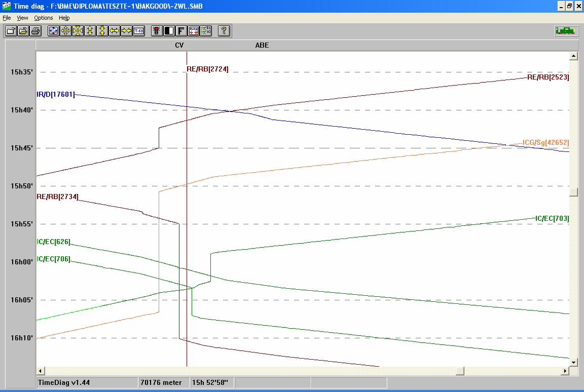Image resolution: width=584 pixels, height=392 pixels.
Task: Restore down the Time diag window
Action: point(569,6)
